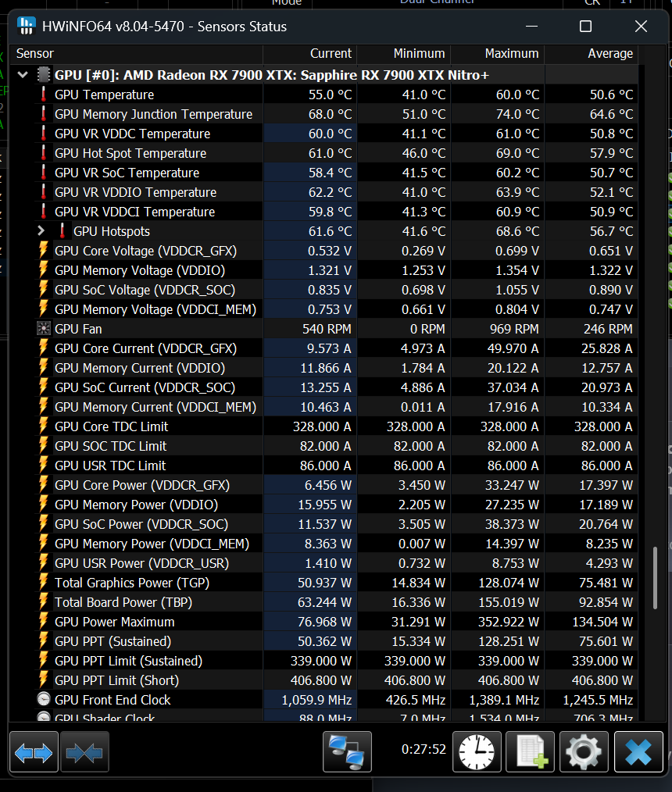Click lightning icon of Total Board Power row
This screenshot has height=792, width=672.
pyautogui.click(x=44, y=602)
